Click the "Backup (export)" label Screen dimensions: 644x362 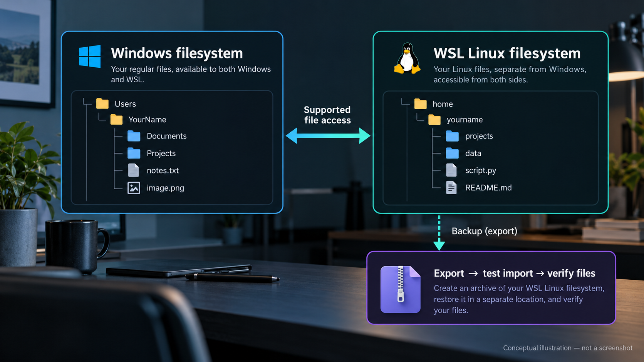(485, 231)
